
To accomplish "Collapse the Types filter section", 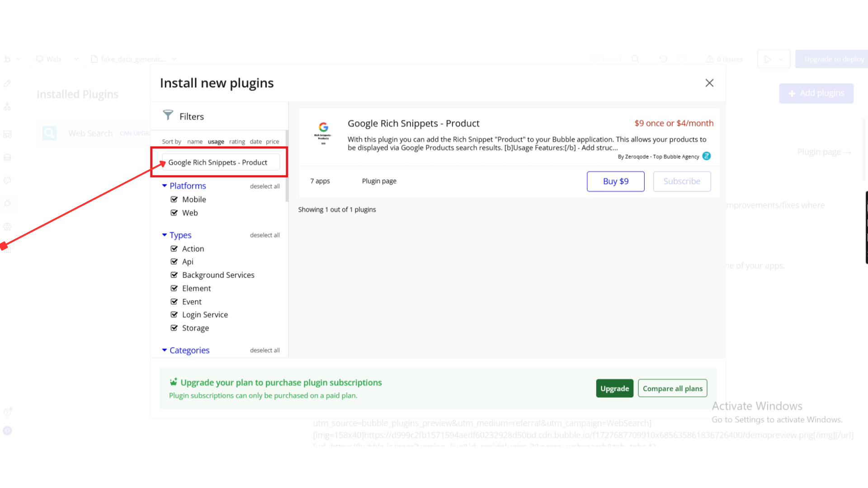I will (165, 235).
